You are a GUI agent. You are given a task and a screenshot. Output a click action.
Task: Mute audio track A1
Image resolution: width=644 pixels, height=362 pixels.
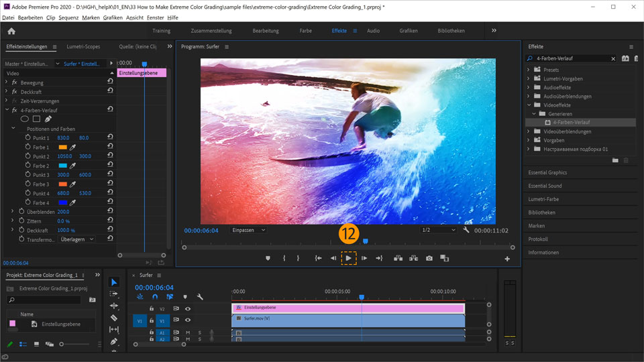click(x=188, y=333)
